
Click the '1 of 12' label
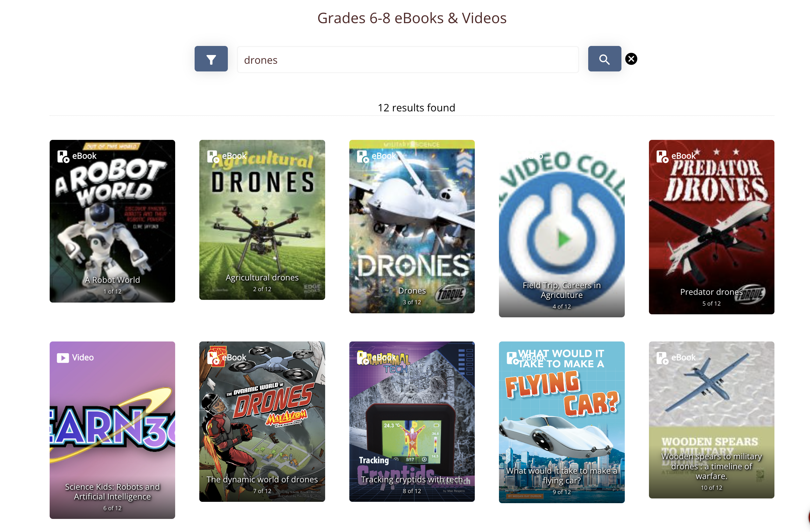112,291
